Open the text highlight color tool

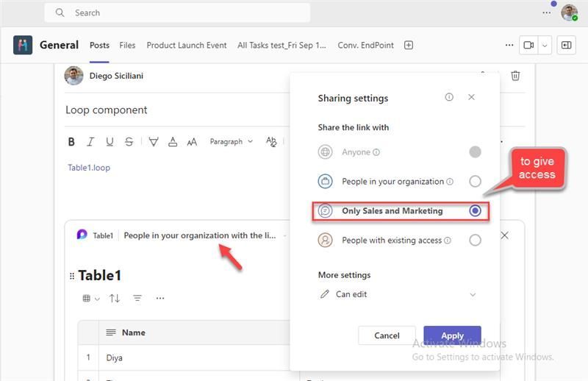click(x=154, y=141)
